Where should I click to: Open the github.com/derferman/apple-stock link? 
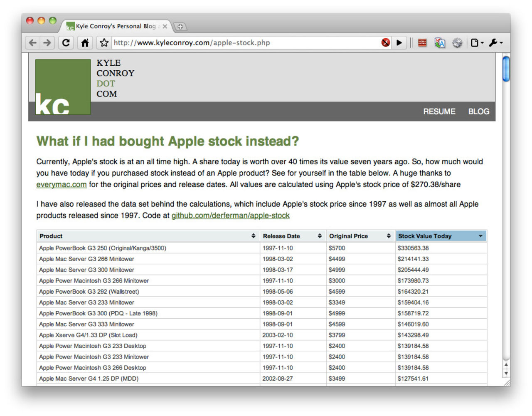click(230, 215)
